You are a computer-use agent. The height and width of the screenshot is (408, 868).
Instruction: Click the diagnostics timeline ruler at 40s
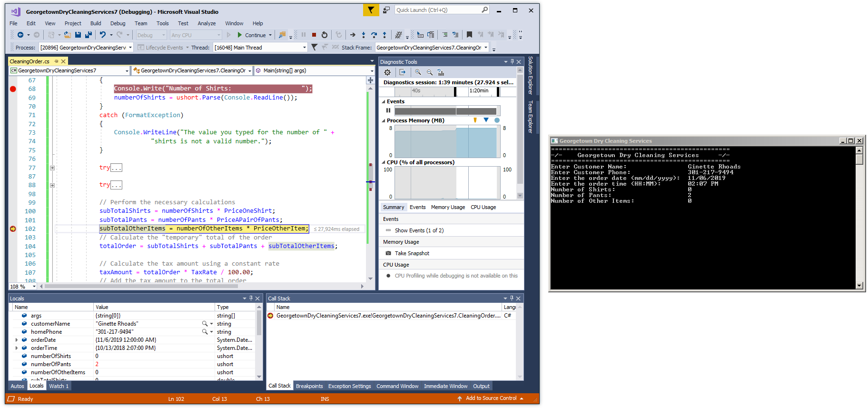point(416,90)
